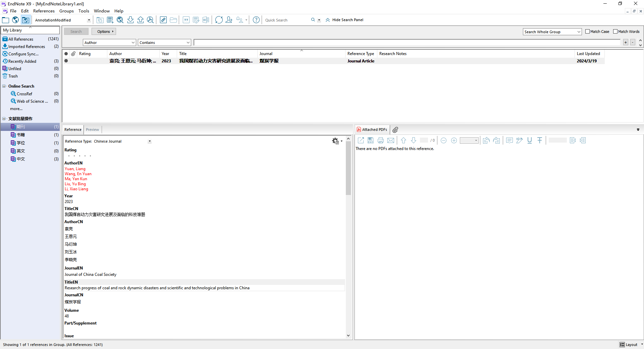Click the greyed Search button

click(76, 32)
